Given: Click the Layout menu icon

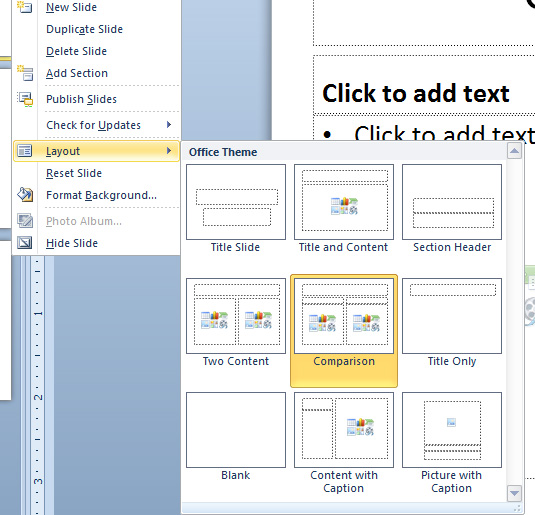Looking at the screenshot, I should click(x=25, y=151).
